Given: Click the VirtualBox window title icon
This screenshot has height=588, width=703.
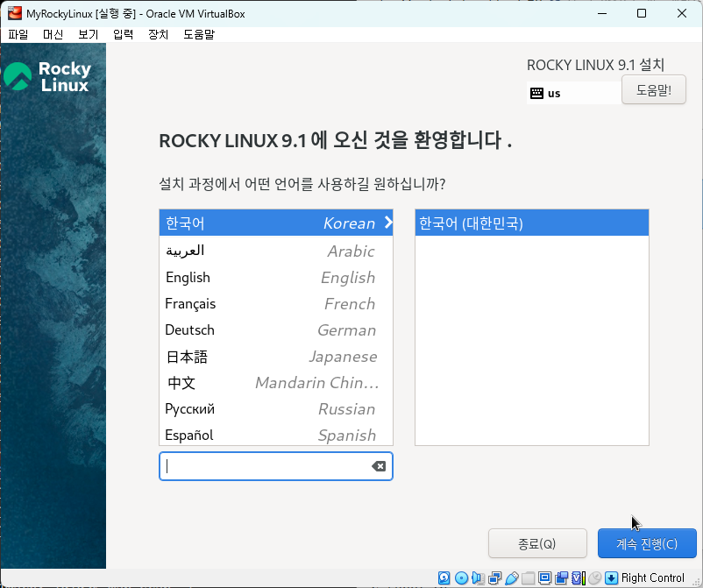Looking at the screenshot, I should coord(15,13).
